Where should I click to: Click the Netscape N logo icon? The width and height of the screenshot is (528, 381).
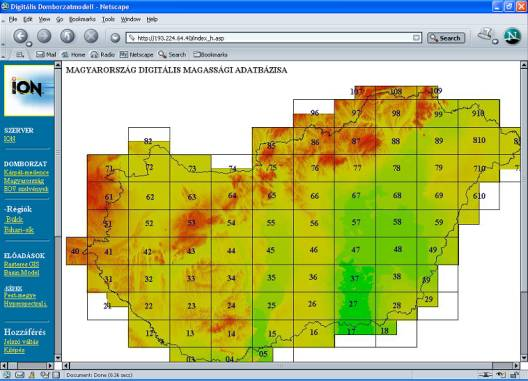(513, 36)
